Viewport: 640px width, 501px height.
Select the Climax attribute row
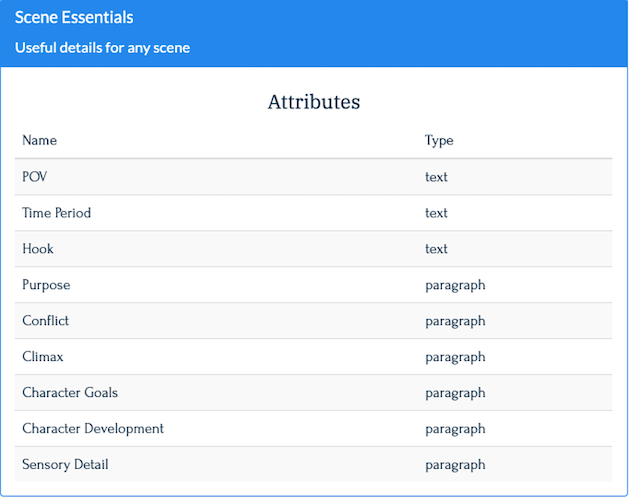[313, 356]
